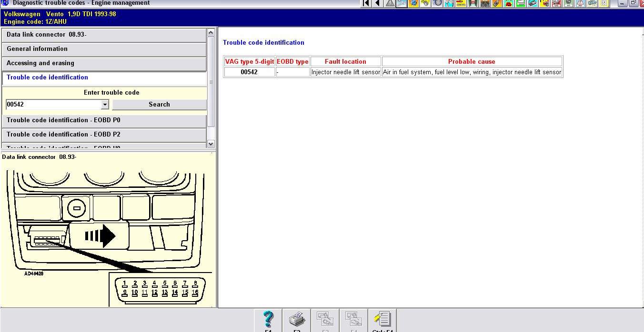Image resolution: width=644 pixels, height=332 pixels.
Task: Click the section list scrollbar down arrow
Action: click(211, 144)
